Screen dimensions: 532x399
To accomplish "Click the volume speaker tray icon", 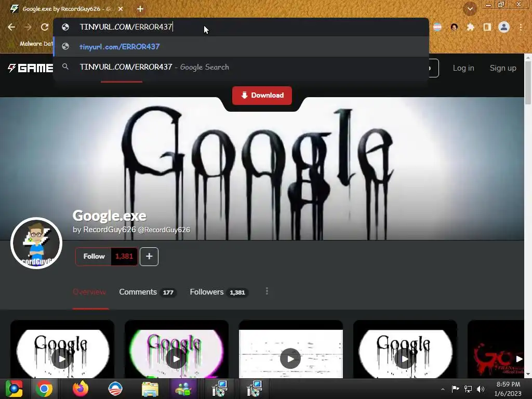I will click(x=481, y=389).
